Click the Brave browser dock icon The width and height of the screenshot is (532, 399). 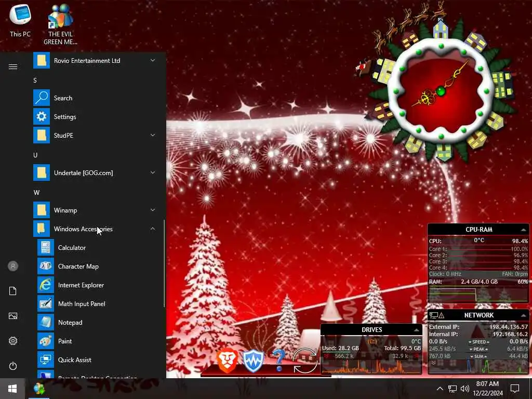(x=227, y=360)
